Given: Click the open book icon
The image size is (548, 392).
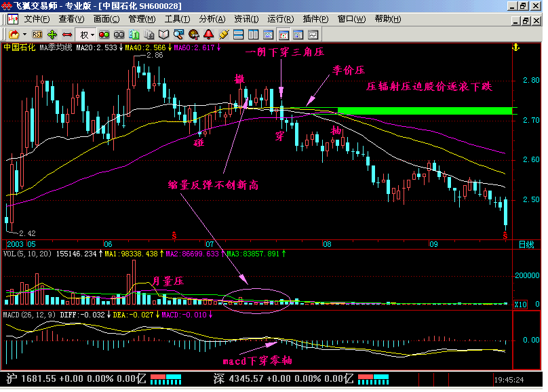Looking at the screenshot, I should (x=163, y=35).
